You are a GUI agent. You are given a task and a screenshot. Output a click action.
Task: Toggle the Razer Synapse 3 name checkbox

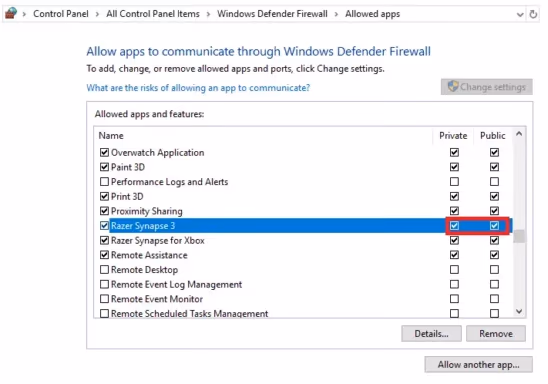tap(104, 226)
